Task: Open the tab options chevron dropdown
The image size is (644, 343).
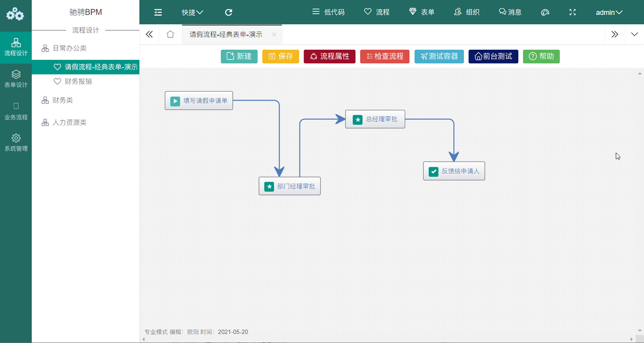Action: tap(634, 34)
